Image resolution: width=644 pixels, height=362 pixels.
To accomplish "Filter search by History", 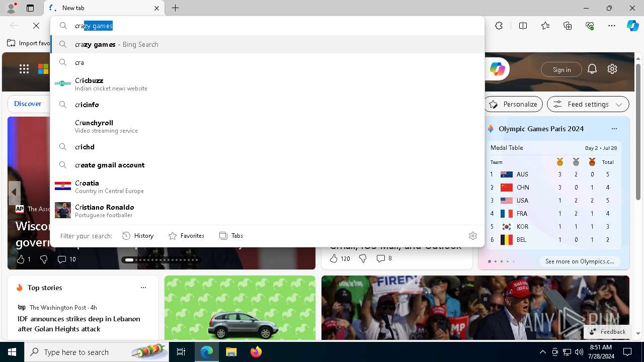I will [138, 235].
